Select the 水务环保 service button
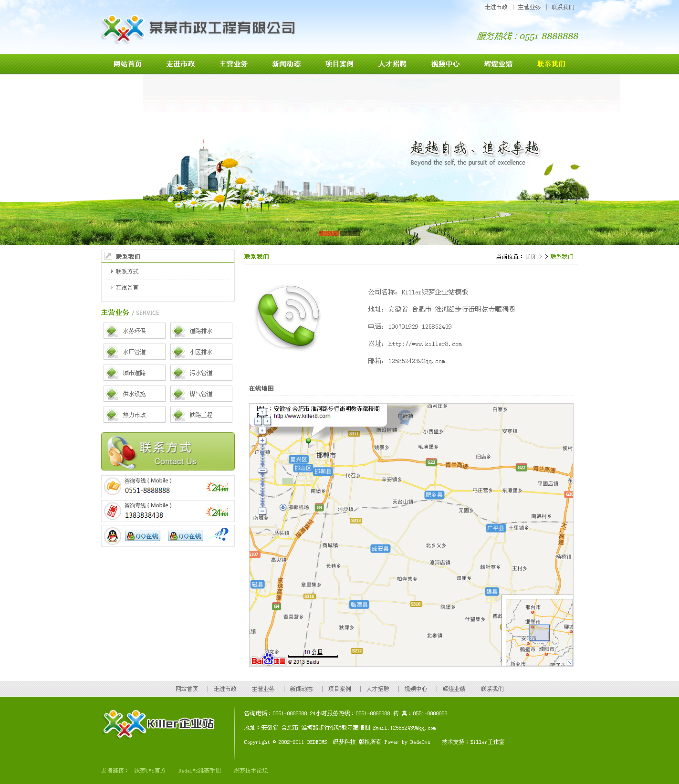Image resolution: width=679 pixels, height=784 pixels. (134, 331)
